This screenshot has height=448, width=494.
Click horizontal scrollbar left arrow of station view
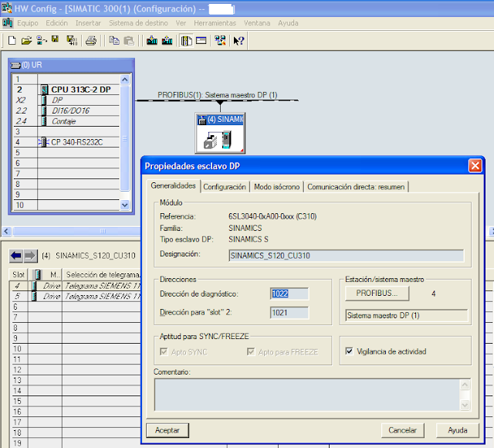(x=6, y=232)
